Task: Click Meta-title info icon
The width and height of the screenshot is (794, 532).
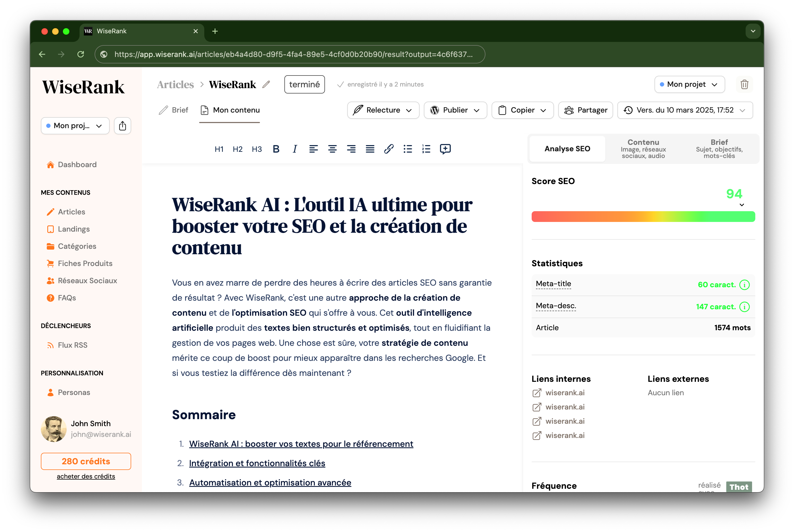Action: [x=745, y=285]
